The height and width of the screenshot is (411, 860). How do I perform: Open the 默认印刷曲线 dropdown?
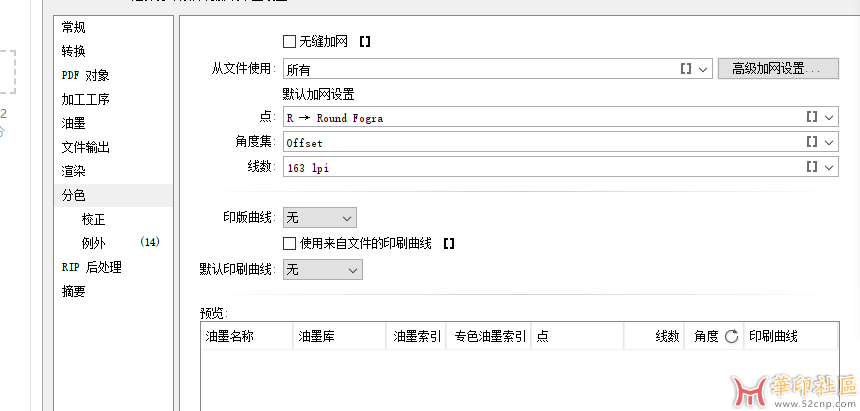pyautogui.click(x=322, y=269)
